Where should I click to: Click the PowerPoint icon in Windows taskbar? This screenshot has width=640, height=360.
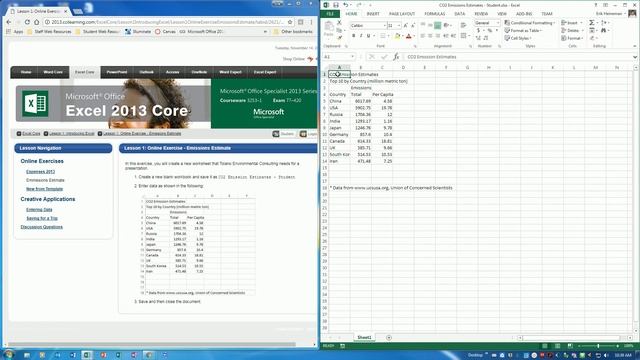tap(103, 355)
